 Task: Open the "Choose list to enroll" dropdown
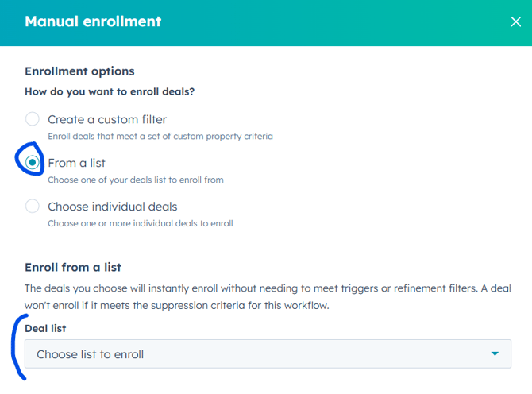click(x=268, y=354)
